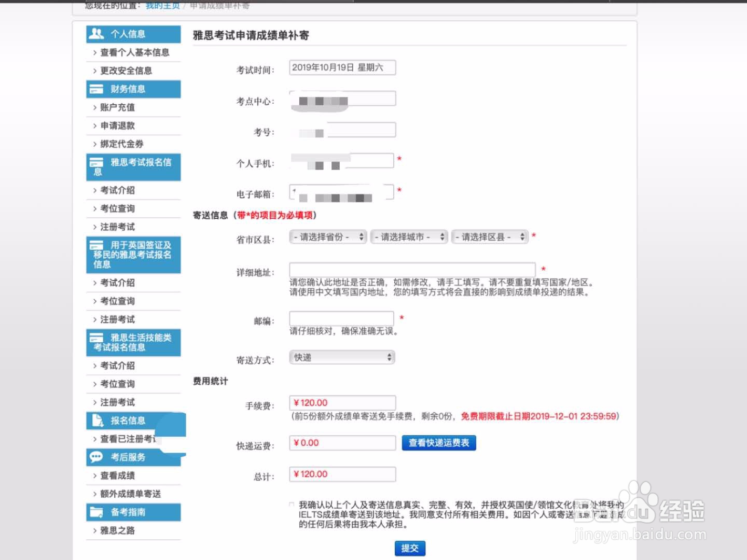Click the 财务信息 card icon

coord(96,89)
